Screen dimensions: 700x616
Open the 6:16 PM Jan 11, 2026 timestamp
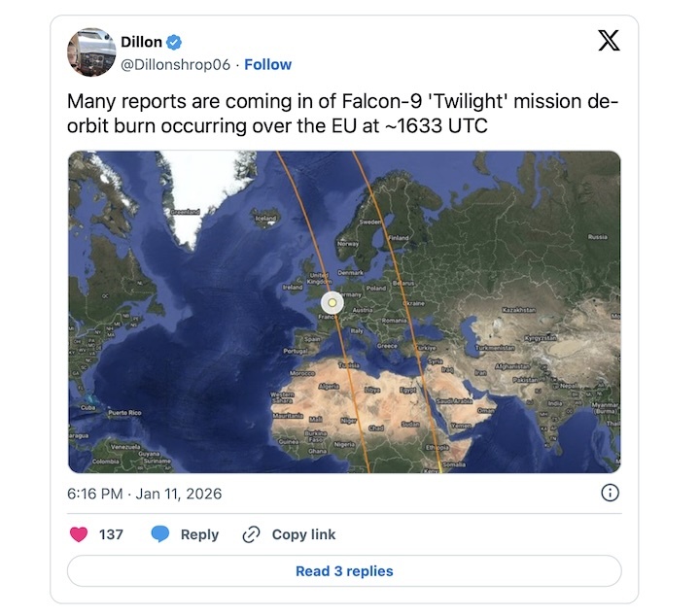(144, 494)
